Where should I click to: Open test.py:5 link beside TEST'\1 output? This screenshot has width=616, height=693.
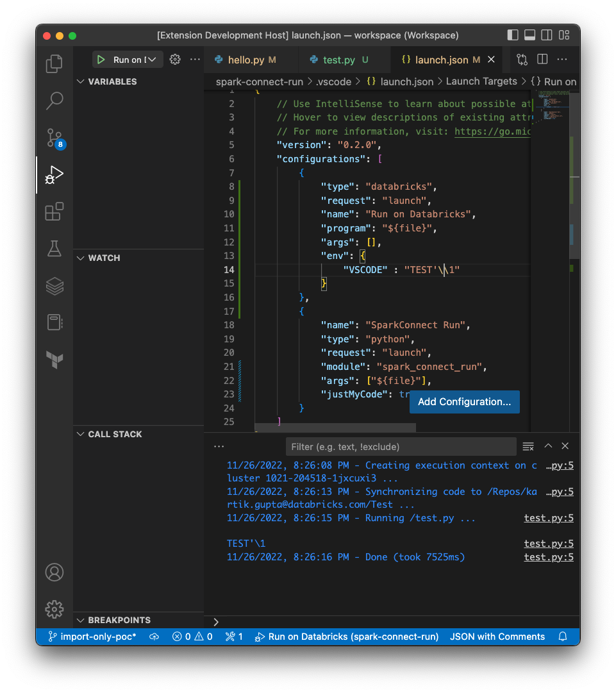point(549,543)
